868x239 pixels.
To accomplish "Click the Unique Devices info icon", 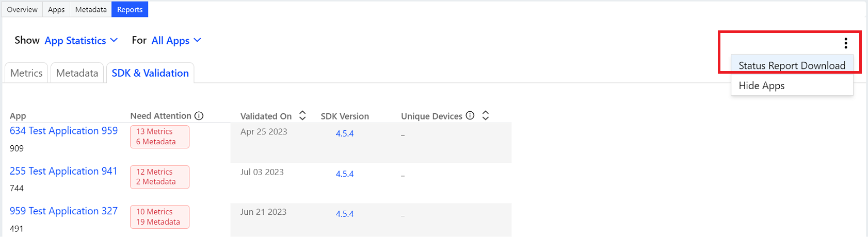I will click(x=470, y=115).
